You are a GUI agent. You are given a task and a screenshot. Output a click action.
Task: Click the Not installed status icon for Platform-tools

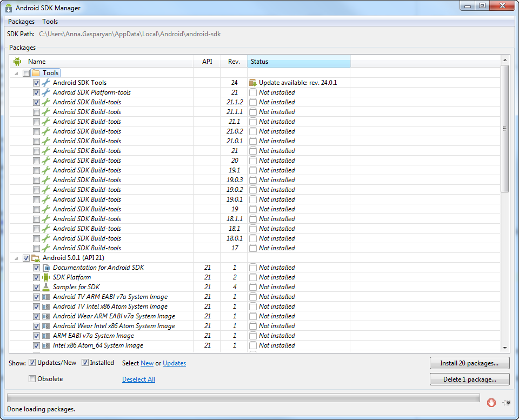[x=253, y=92]
